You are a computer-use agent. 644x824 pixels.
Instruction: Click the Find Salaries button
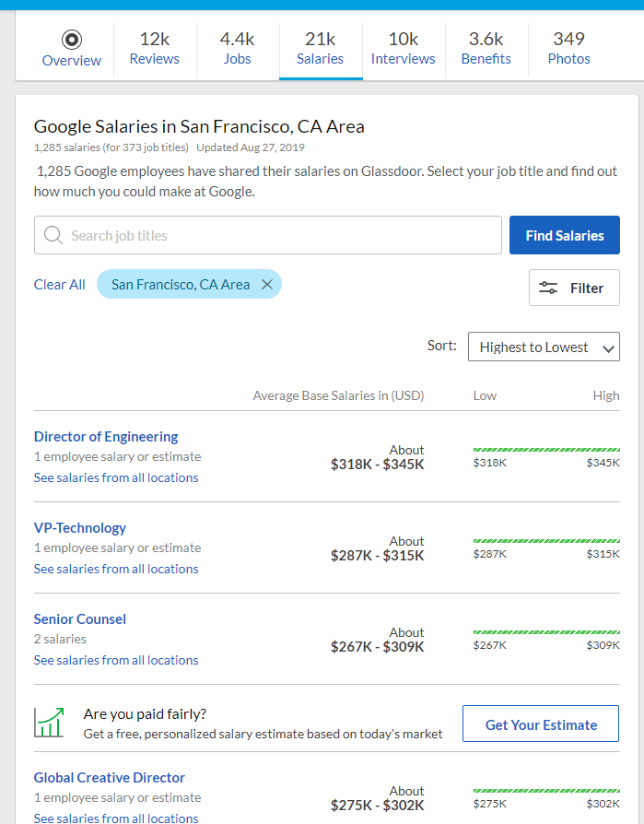(x=565, y=235)
